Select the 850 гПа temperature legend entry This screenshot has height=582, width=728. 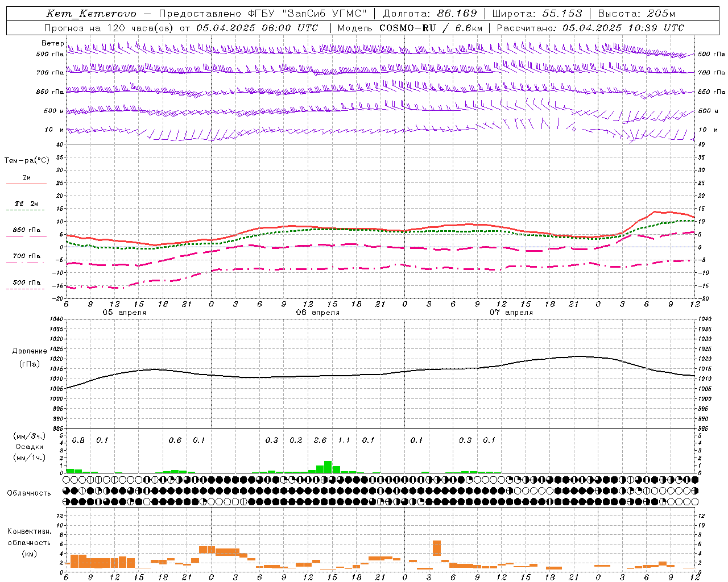(27, 230)
